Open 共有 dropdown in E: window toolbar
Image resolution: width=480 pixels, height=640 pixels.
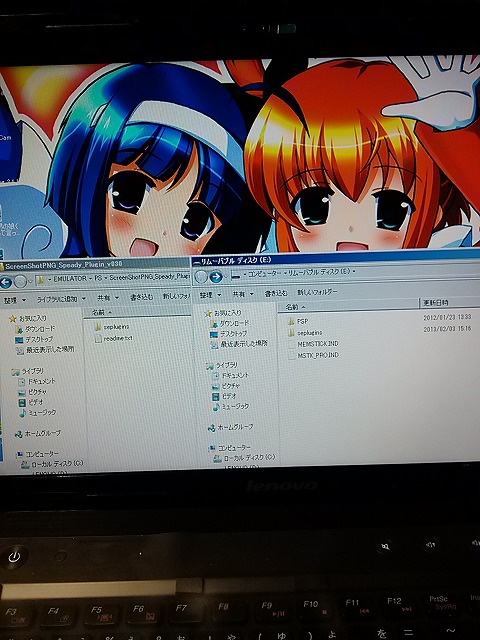(x=243, y=294)
